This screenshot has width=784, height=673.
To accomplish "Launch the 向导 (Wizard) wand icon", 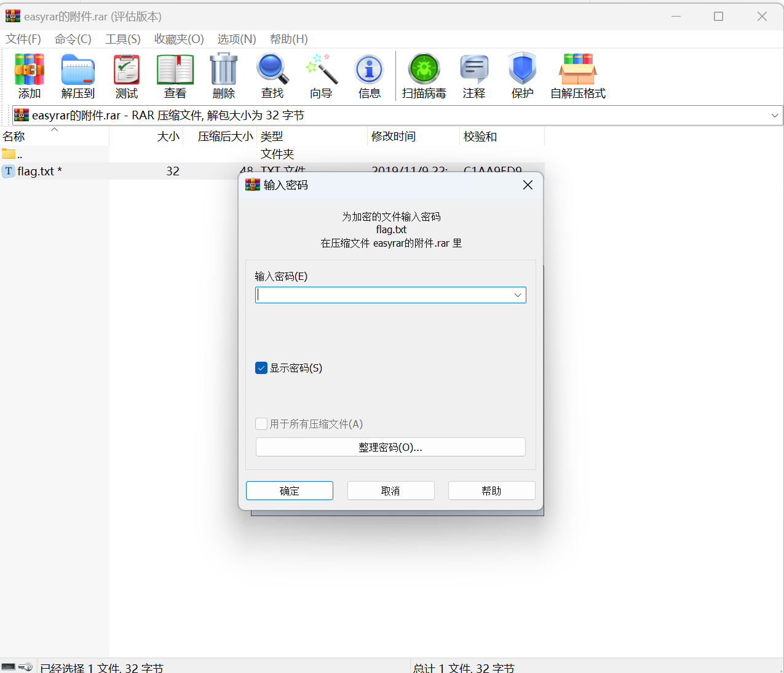I will click(321, 69).
